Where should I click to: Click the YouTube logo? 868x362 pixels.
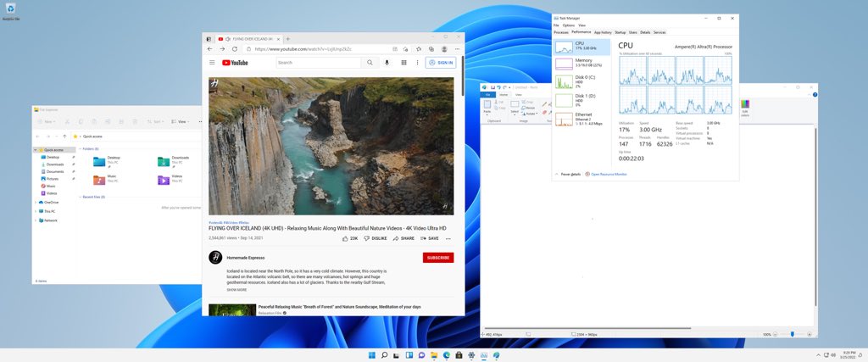point(236,63)
